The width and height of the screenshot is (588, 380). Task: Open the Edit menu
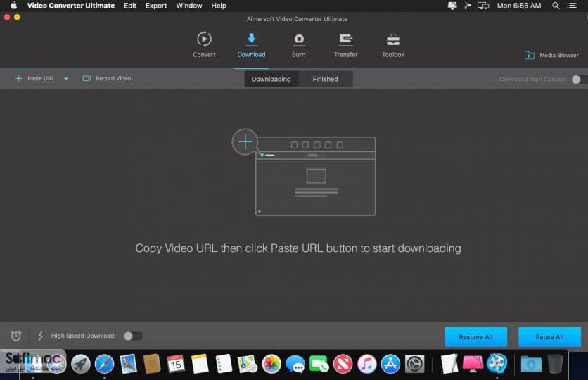point(130,6)
